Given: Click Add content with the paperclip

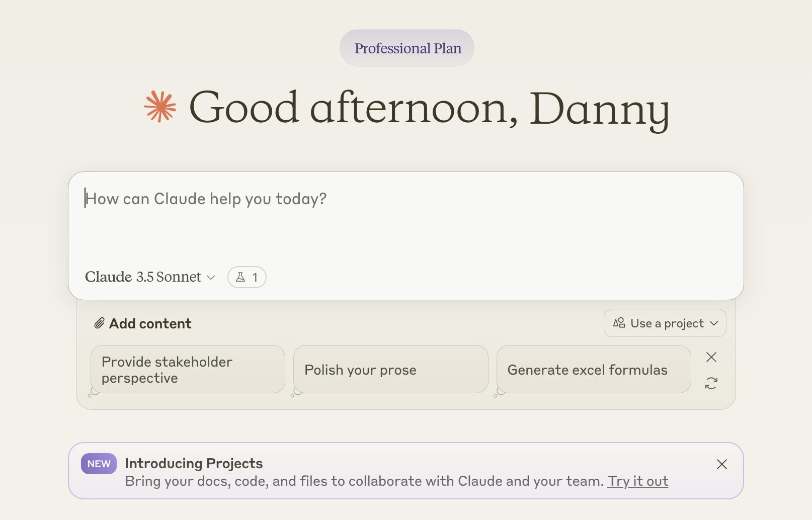Looking at the screenshot, I should (143, 323).
